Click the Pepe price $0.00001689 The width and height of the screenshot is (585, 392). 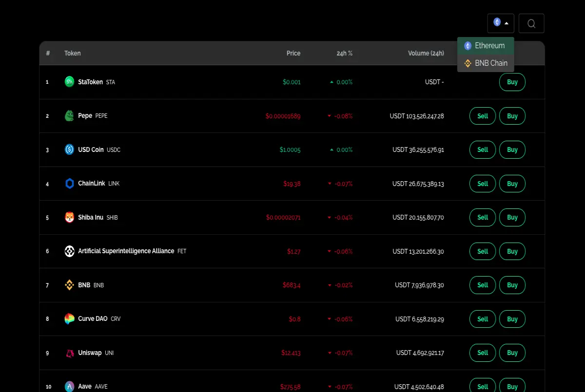[x=283, y=116]
